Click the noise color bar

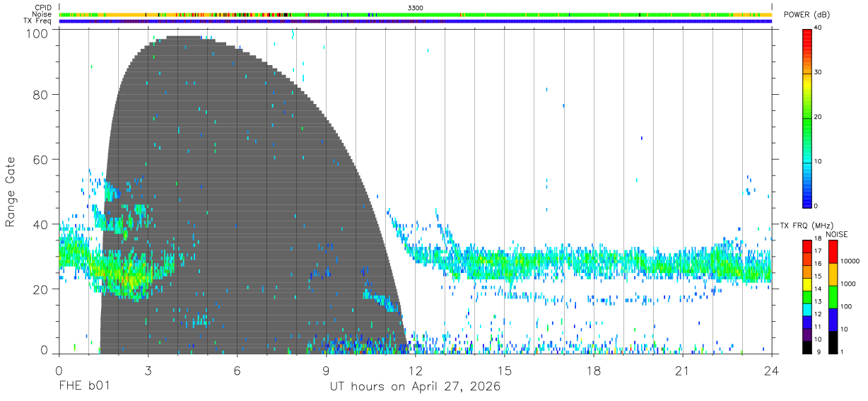833,296
